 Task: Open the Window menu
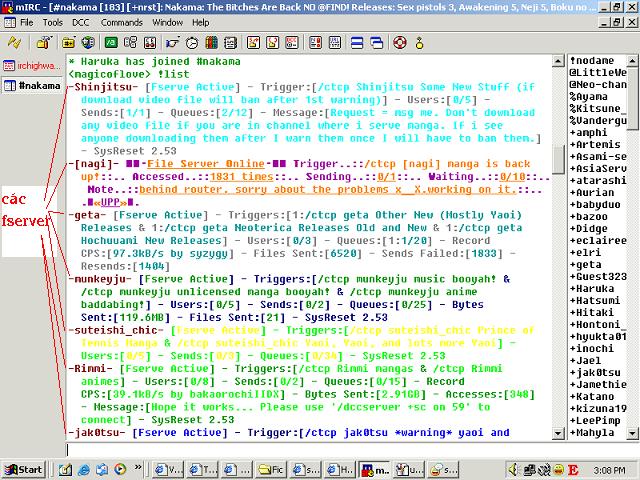point(167,22)
